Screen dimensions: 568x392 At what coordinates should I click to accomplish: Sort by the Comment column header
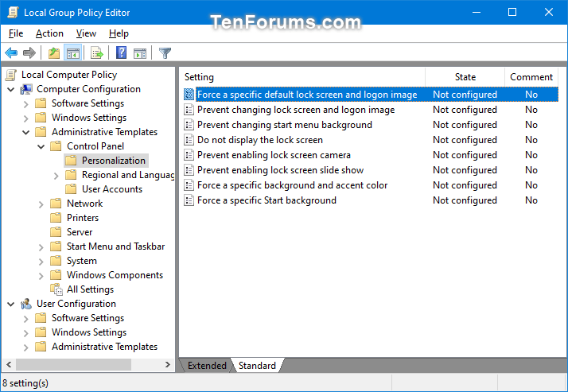tap(531, 77)
